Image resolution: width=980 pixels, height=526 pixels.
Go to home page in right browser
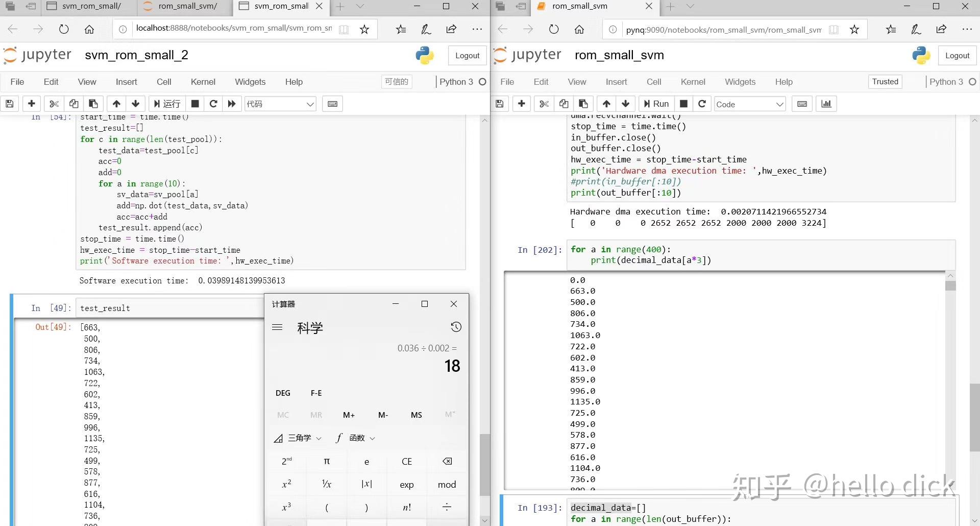(x=579, y=30)
